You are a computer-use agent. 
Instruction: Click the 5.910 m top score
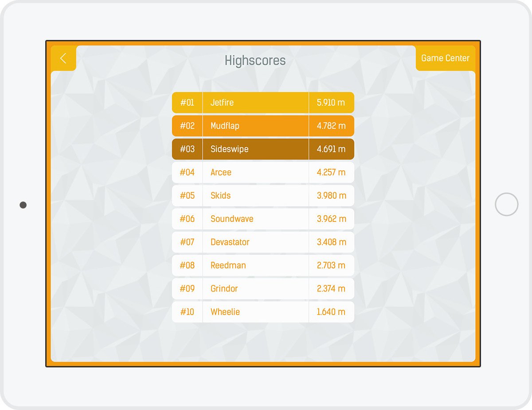(x=331, y=102)
